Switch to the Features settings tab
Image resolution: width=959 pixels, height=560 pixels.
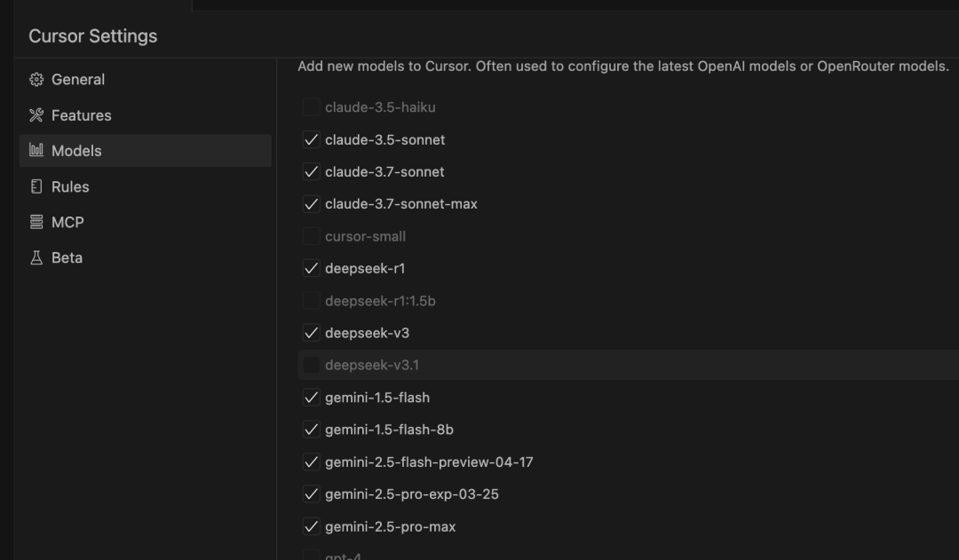(x=81, y=115)
